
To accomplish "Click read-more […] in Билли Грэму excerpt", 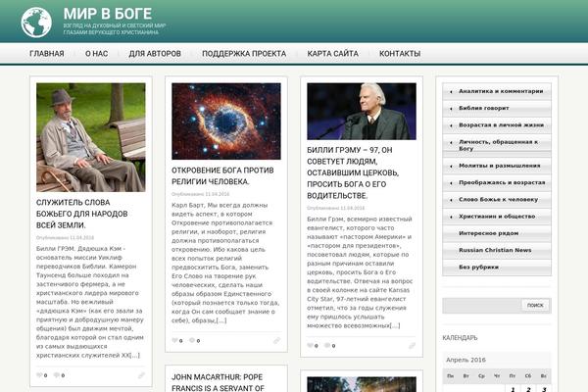I will pos(395,325).
